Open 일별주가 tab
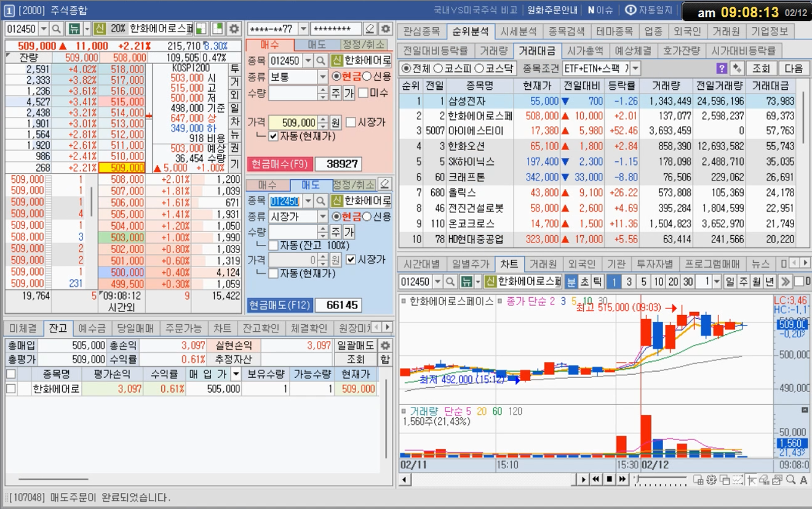This screenshot has width=812, height=509. [470, 264]
